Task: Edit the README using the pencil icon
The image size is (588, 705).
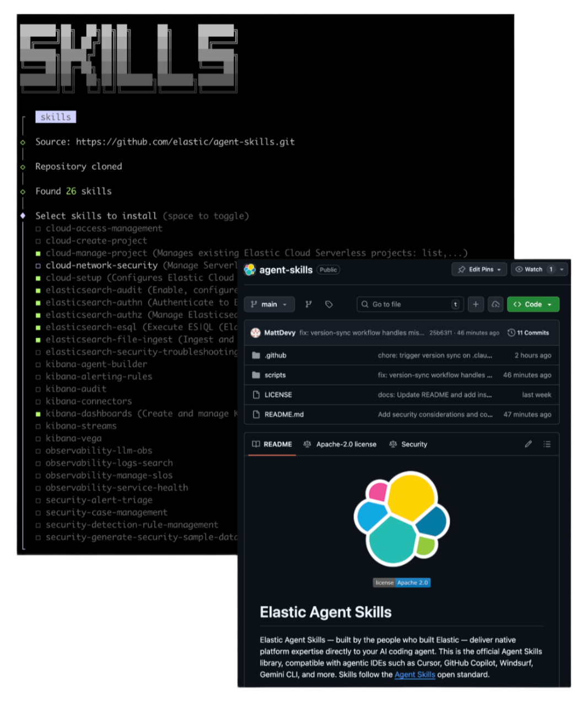Action: pyautogui.click(x=528, y=444)
